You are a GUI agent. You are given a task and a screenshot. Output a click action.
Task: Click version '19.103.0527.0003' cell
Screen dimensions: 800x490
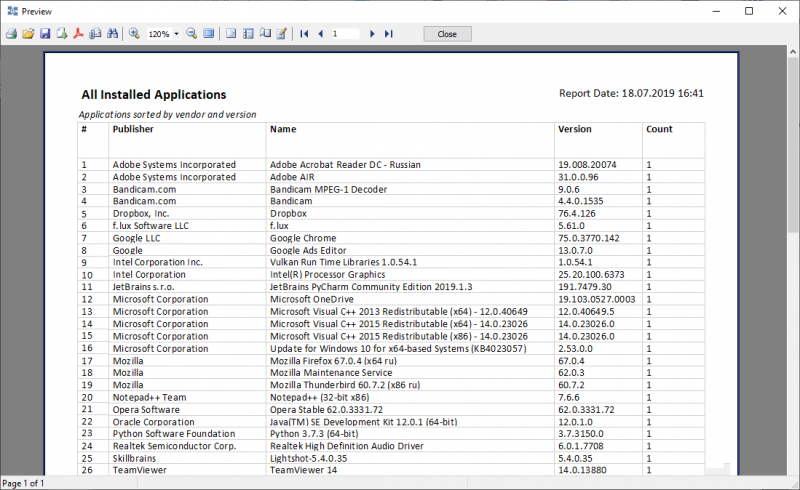point(596,299)
